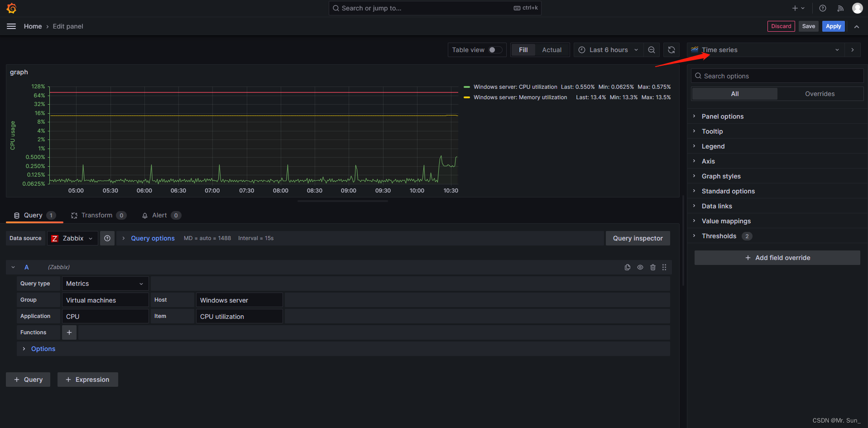Image resolution: width=868 pixels, height=428 pixels.
Task: Disable query A with eye icon
Action: [x=640, y=267]
